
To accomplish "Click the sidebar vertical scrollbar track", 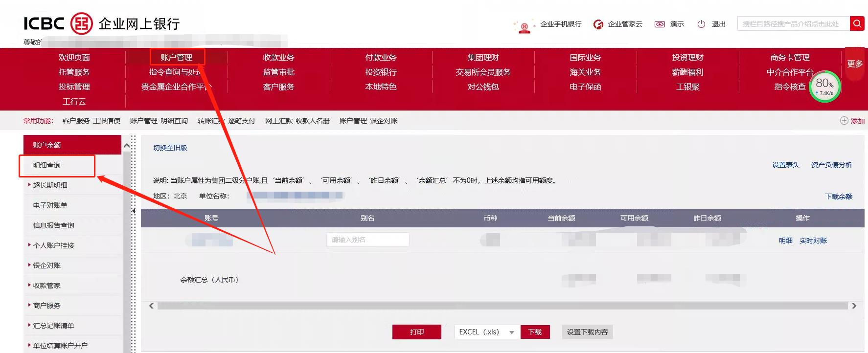I will 127,252.
